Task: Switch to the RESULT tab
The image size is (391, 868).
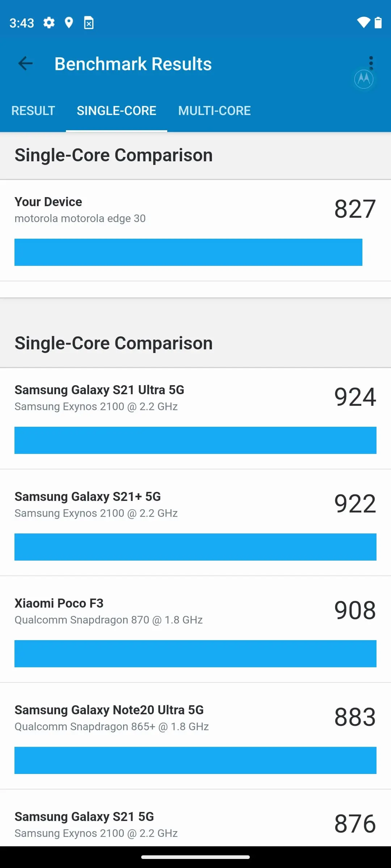Action: click(33, 111)
